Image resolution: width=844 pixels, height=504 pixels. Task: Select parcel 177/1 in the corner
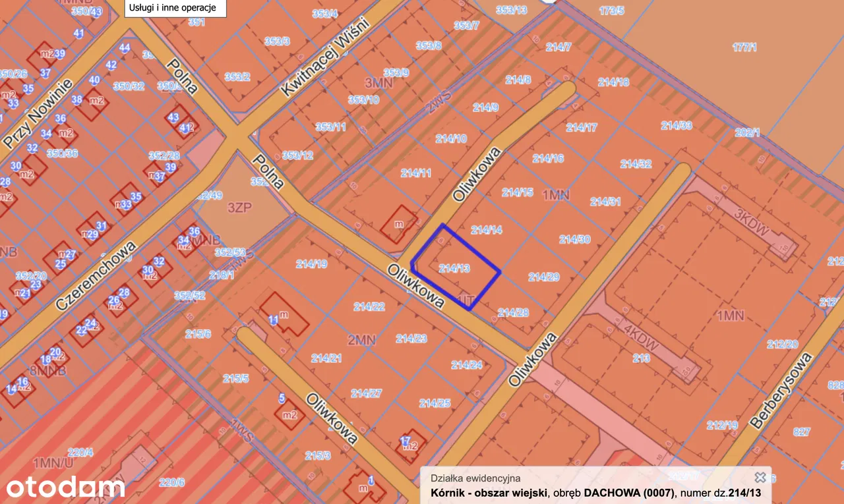point(744,47)
